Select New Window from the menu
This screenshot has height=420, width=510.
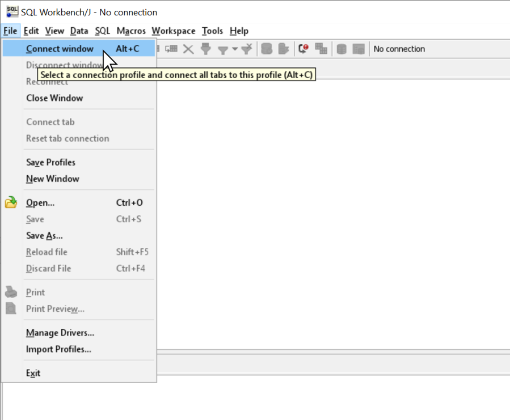click(x=53, y=179)
